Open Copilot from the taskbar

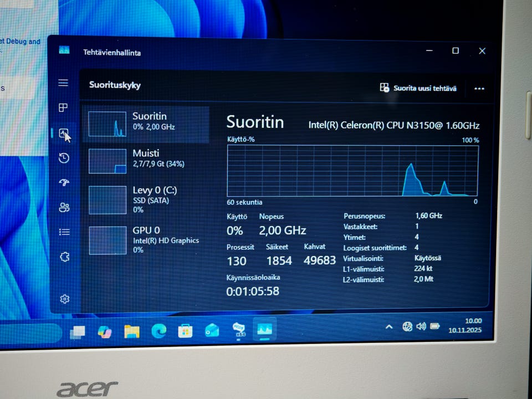pyautogui.click(x=105, y=331)
